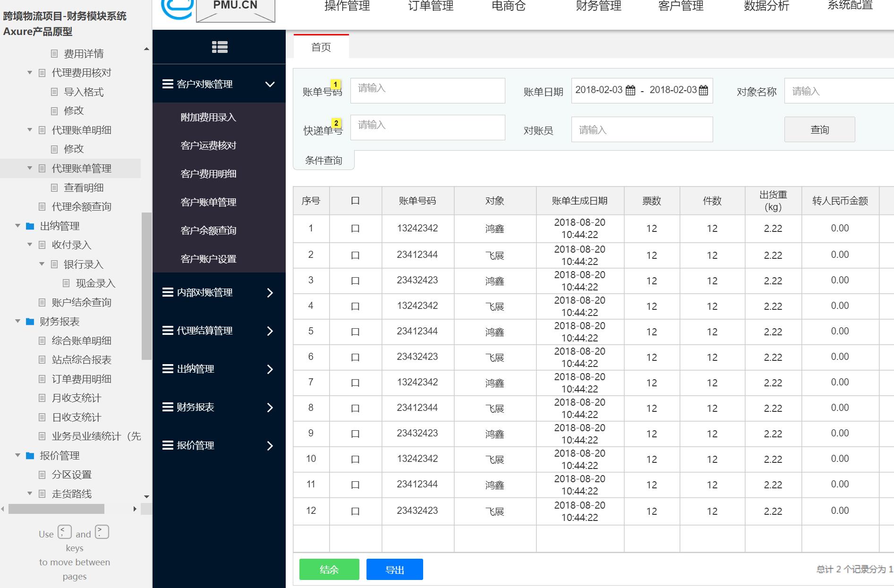The height and width of the screenshot is (588, 894).
Task: Expand 内部对账管理 with its right chevron
Action: (x=270, y=293)
